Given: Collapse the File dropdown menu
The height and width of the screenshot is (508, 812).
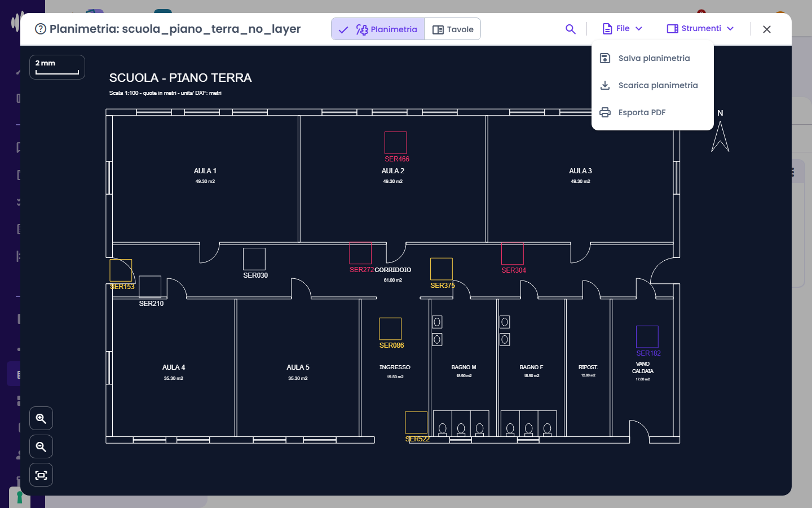Looking at the screenshot, I should pos(623,29).
